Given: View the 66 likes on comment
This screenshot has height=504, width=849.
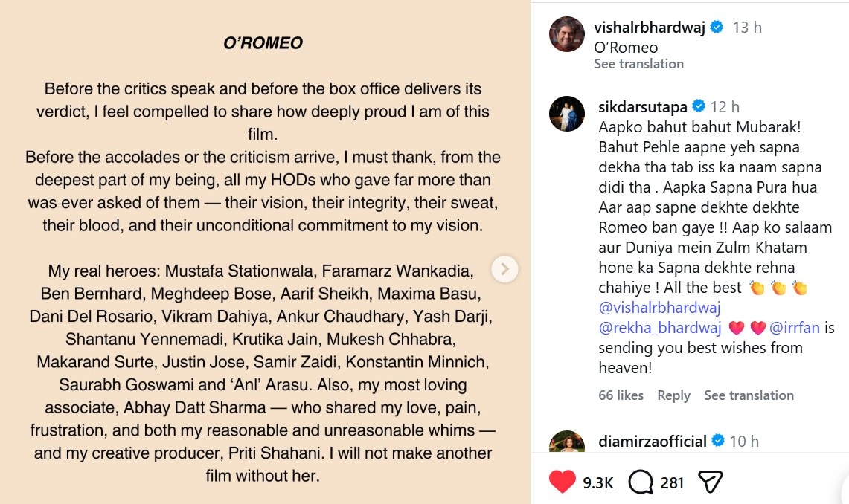Looking at the screenshot, I should [x=621, y=395].
